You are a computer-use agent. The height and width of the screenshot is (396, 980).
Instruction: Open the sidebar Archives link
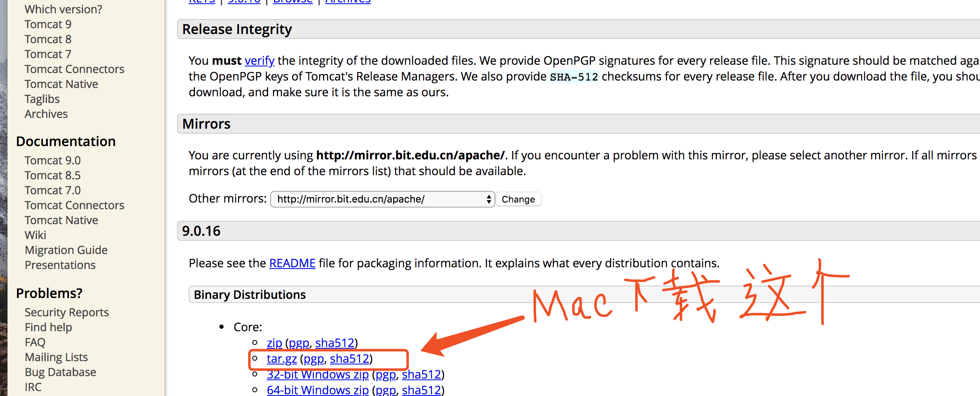pyautogui.click(x=46, y=114)
